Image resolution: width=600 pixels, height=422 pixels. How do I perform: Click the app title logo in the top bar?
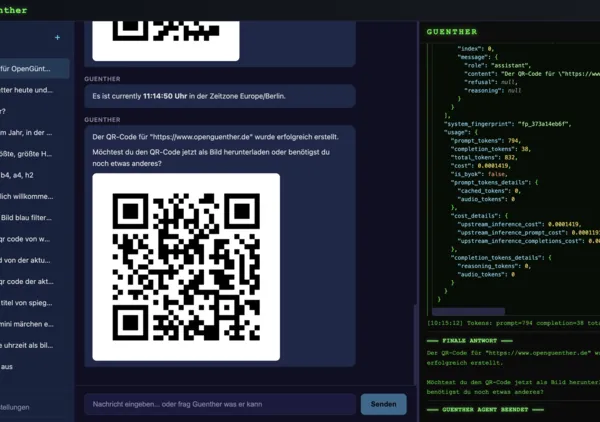(x=14, y=10)
